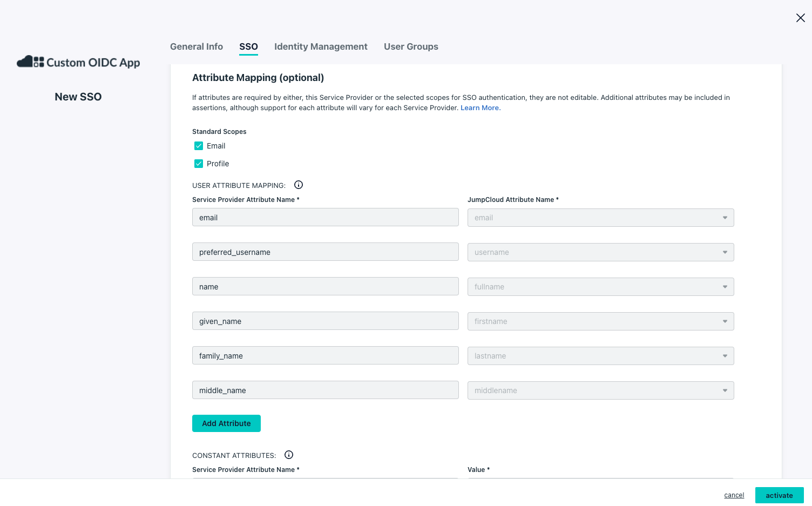Switch to the General Info tab

coord(197,46)
